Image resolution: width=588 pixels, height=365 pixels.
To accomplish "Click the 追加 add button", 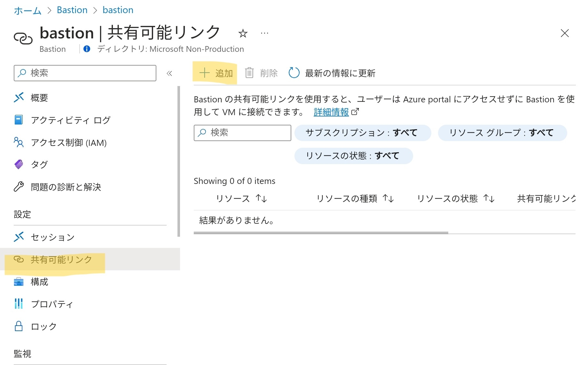I will click(x=216, y=73).
